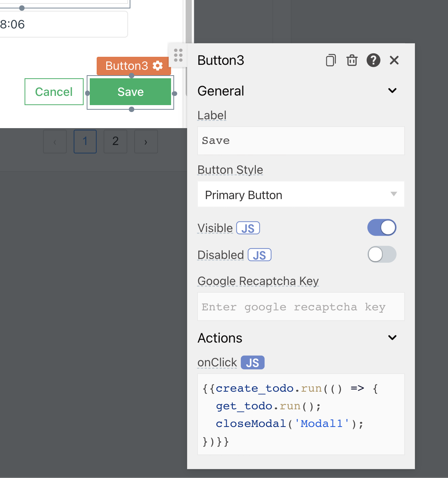Enable the Disabled toggle
Screen dimensions: 448x478
(x=382, y=254)
